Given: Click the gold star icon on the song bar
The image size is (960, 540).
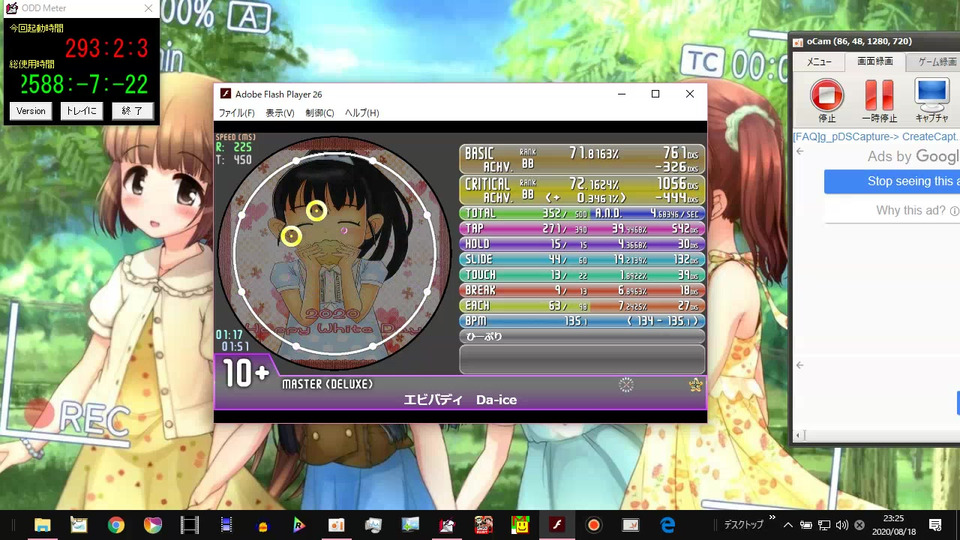Looking at the screenshot, I should 695,384.
